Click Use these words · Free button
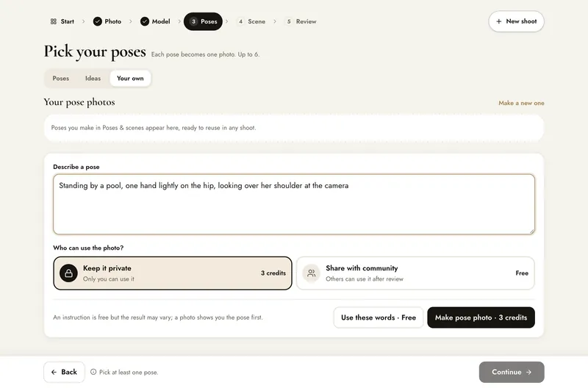This screenshot has width=588, height=388. pyautogui.click(x=379, y=317)
